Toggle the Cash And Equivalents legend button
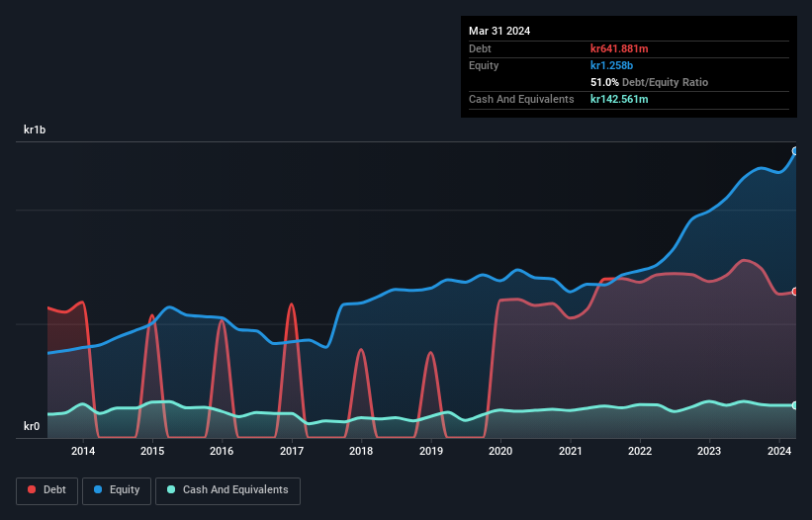 (227, 490)
